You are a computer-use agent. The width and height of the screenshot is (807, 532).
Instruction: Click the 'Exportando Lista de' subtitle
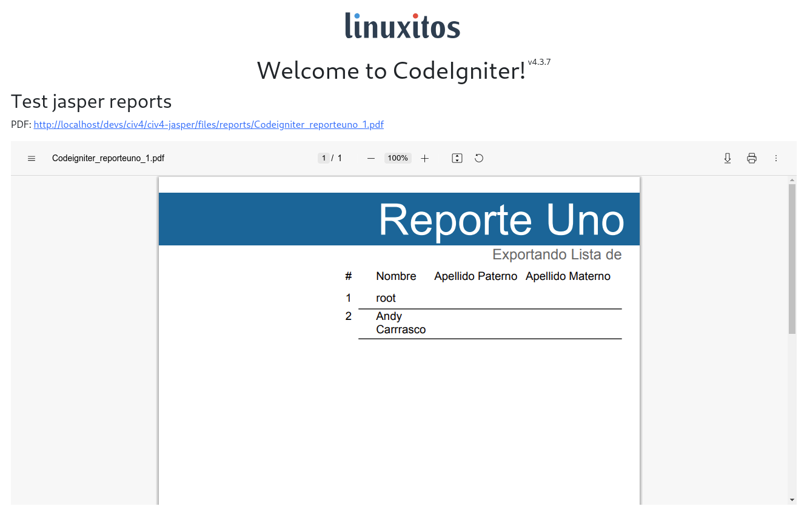coord(557,254)
